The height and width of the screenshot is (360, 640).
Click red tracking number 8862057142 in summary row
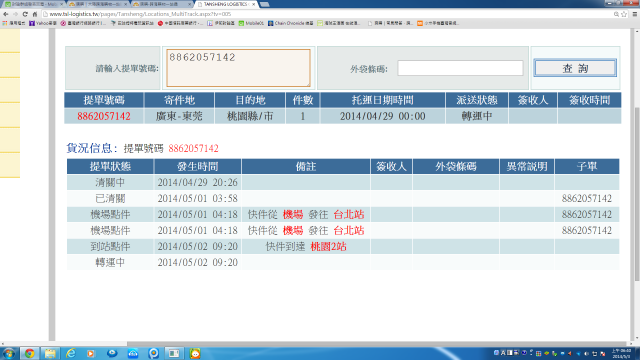(x=104, y=116)
